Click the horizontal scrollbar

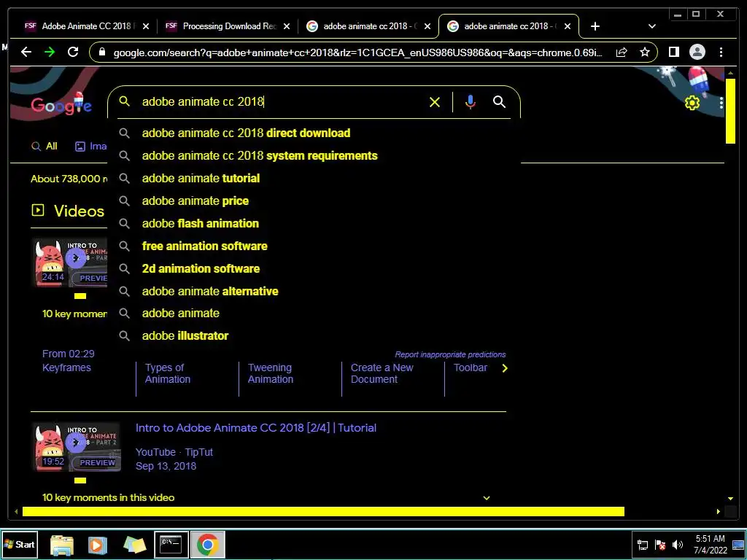click(323, 511)
